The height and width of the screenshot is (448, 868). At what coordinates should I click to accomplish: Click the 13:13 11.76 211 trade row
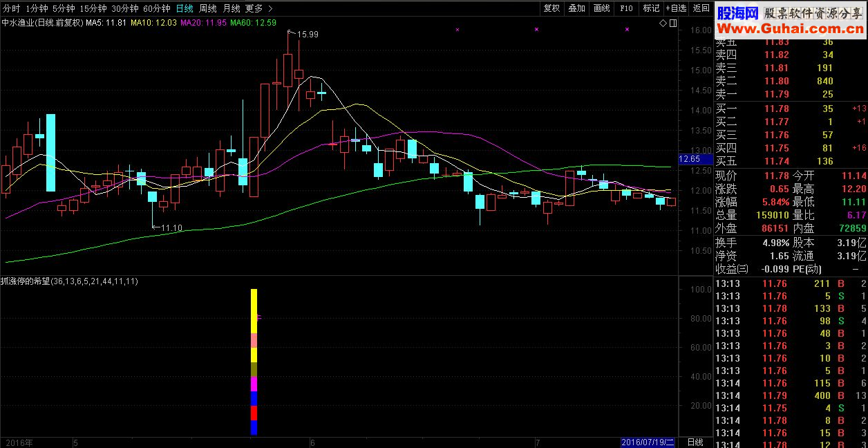(x=791, y=283)
